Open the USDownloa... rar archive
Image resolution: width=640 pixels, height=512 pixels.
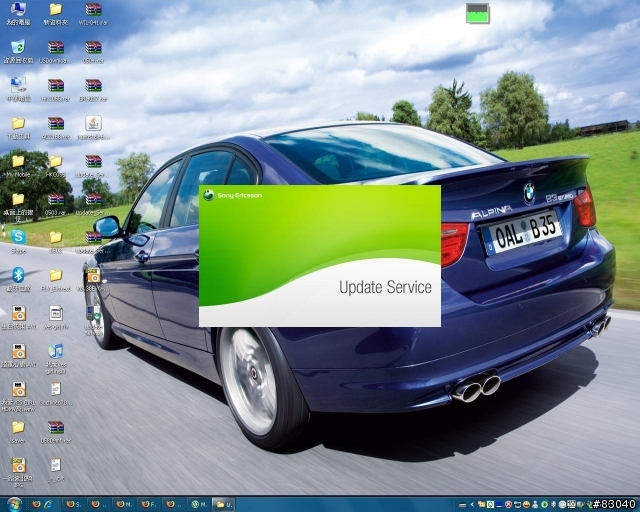coord(56,52)
